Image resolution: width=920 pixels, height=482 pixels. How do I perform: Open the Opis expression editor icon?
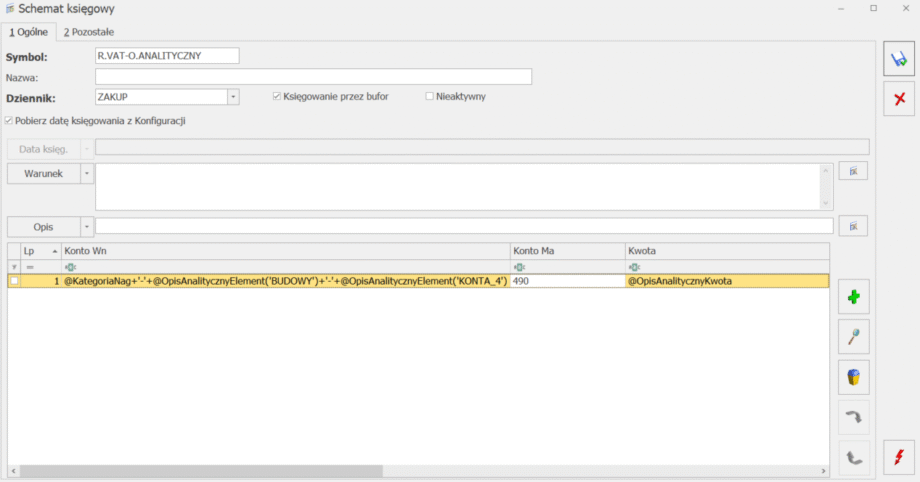tap(853, 226)
